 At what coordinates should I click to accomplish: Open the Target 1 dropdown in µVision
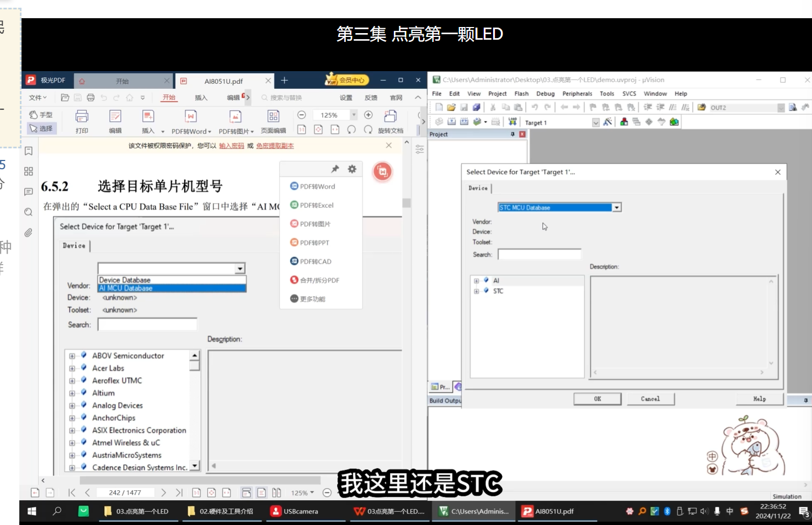[597, 122]
